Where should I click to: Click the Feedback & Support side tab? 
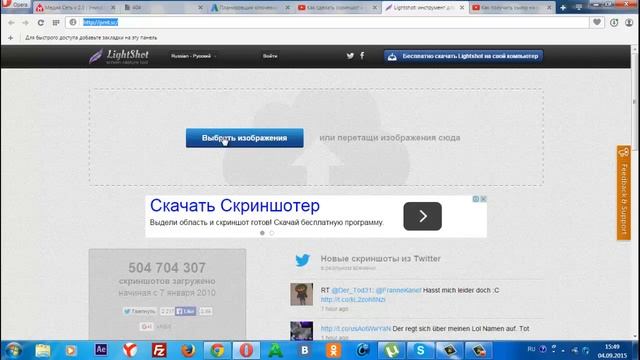pyautogui.click(x=624, y=193)
